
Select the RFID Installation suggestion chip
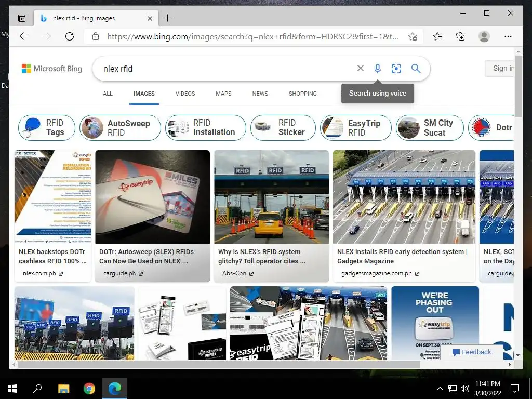pyautogui.click(x=206, y=128)
